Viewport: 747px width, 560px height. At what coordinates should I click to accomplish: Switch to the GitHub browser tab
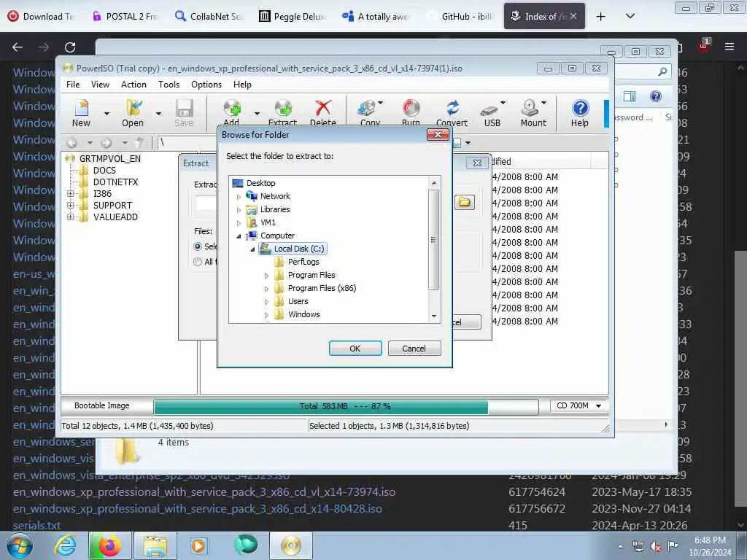pos(460,17)
